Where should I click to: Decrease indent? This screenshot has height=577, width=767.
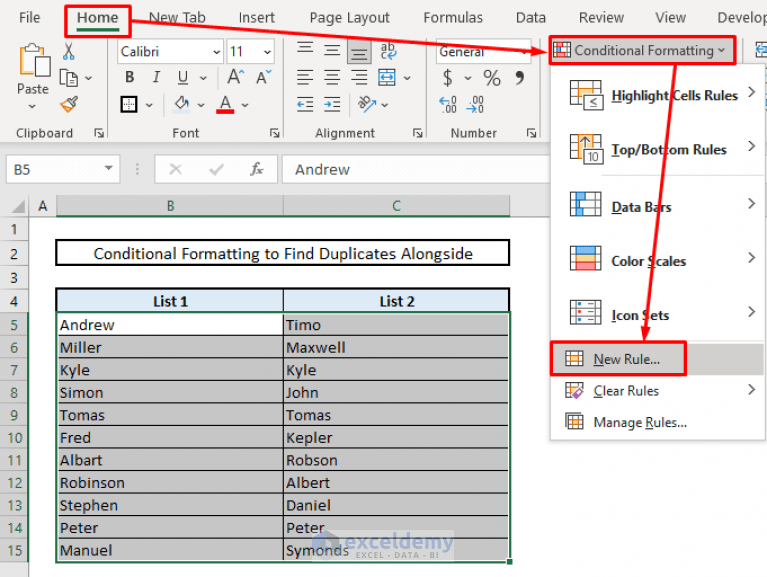click(x=305, y=104)
